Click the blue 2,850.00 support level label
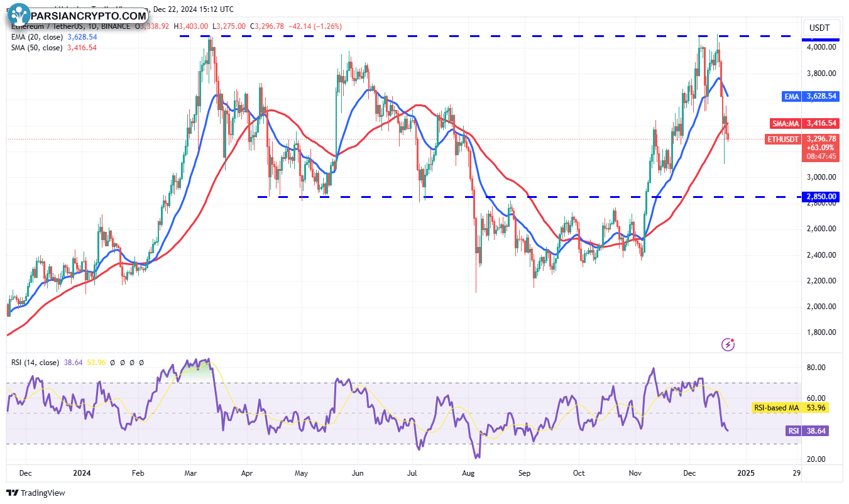Viewport: 849px width, 504px height. click(822, 197)
